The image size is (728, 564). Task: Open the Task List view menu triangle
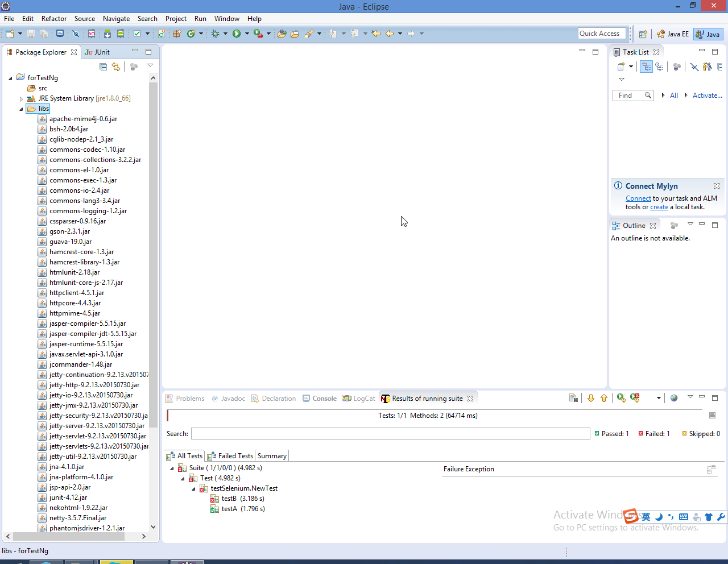click(622, 79)
